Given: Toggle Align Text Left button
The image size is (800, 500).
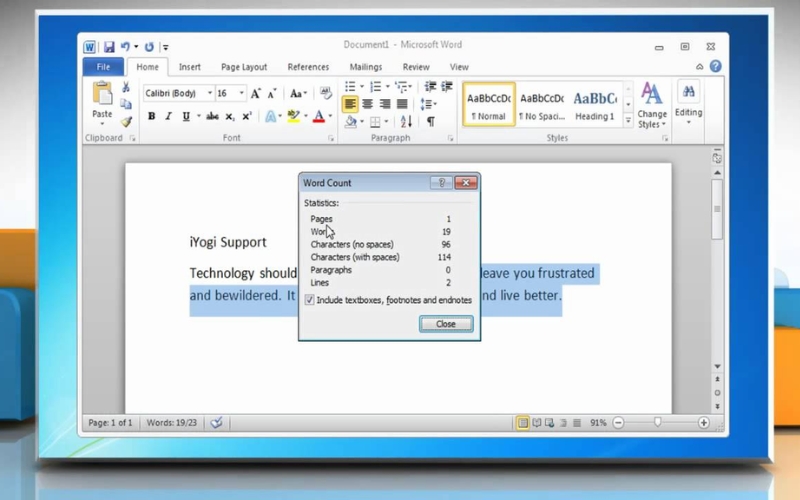Looking at the screenshot, I should point(350,104).
